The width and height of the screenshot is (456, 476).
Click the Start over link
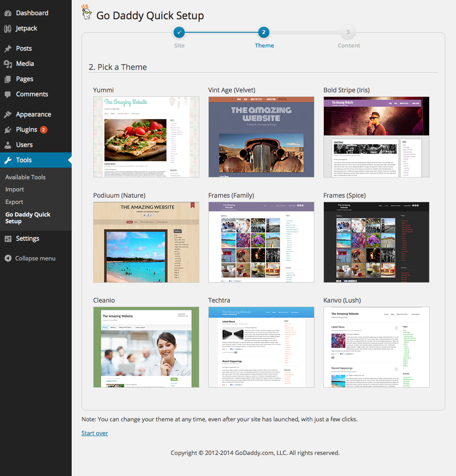click(95, 433)
